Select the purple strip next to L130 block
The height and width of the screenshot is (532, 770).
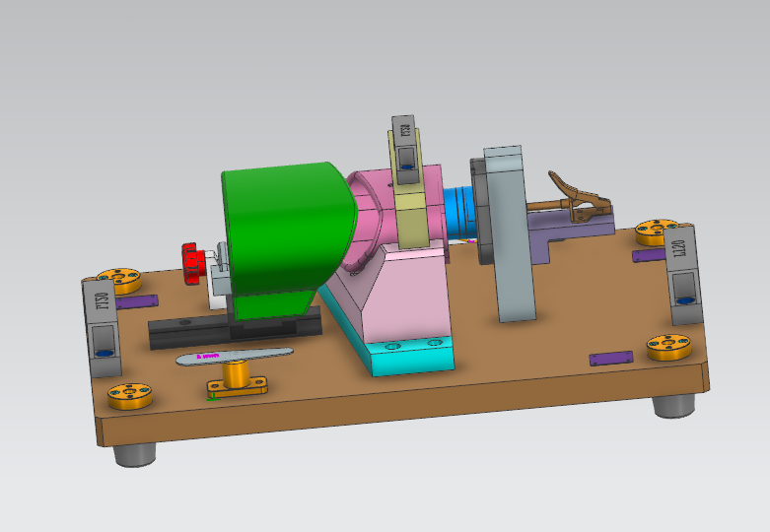click(137, 301)
